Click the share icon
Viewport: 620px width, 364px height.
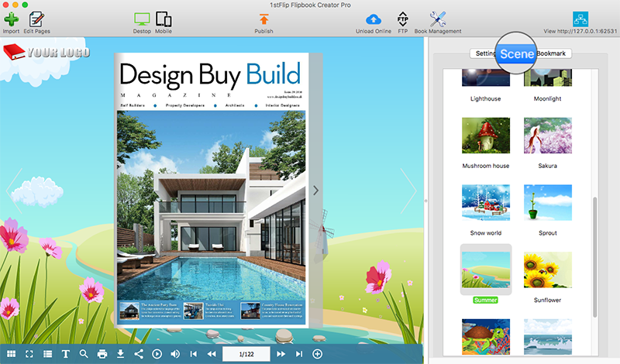coord(139,354)
